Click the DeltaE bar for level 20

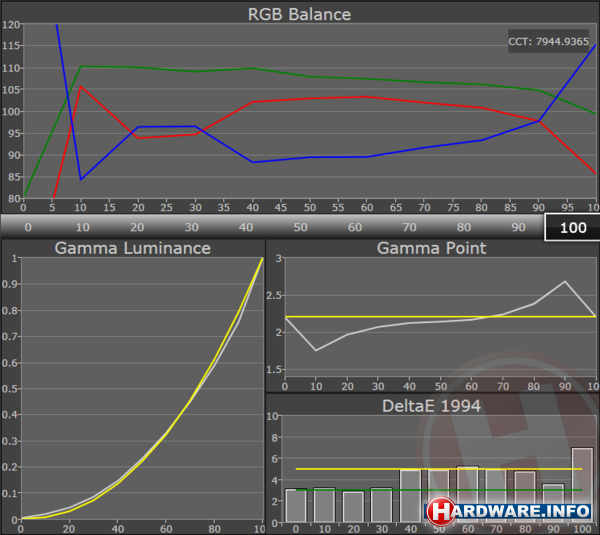click(x=353, y=507)
